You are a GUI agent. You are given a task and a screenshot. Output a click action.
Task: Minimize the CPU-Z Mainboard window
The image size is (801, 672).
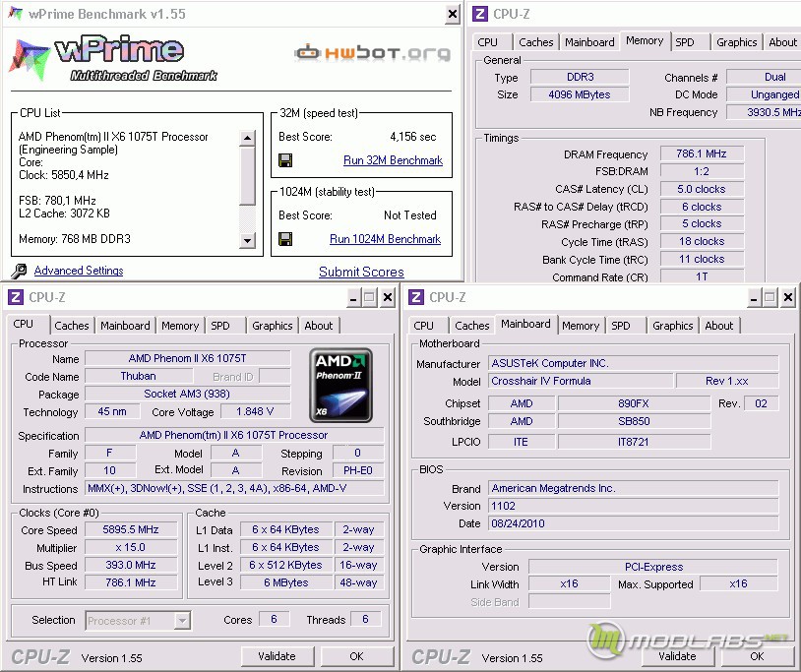[754, 297]
